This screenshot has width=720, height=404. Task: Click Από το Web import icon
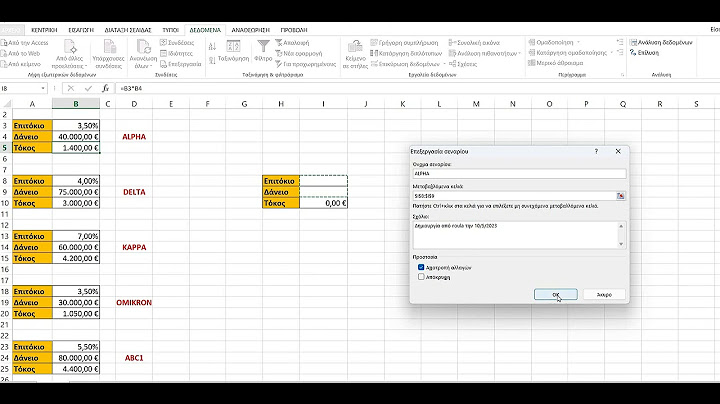pos(4,53)
